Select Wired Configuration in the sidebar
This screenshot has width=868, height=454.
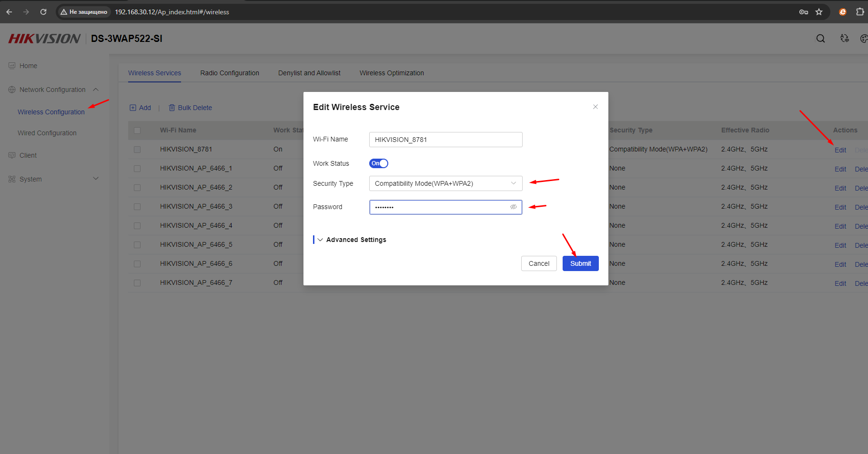47,133
